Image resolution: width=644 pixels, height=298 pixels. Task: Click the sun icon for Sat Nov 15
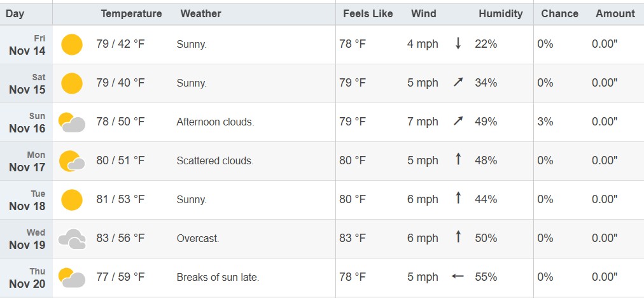[72, 83]
